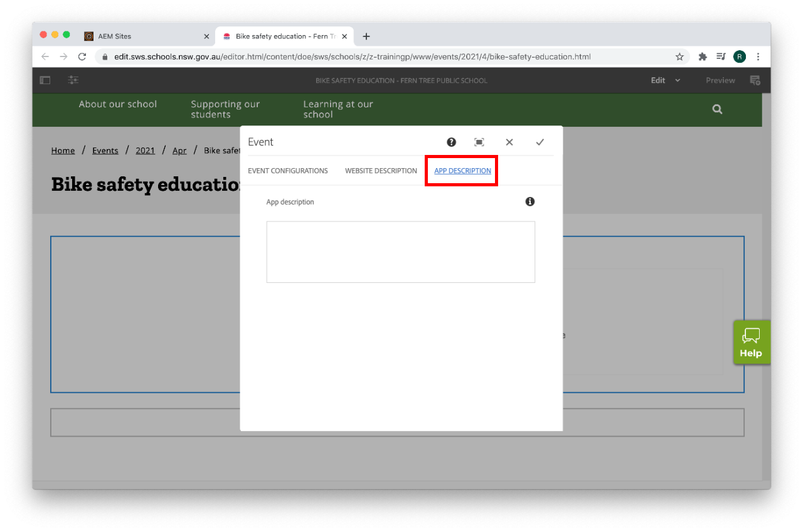Close the Bike safety education tab
This screenshot has height=532, width=803.
pos(344,36)
